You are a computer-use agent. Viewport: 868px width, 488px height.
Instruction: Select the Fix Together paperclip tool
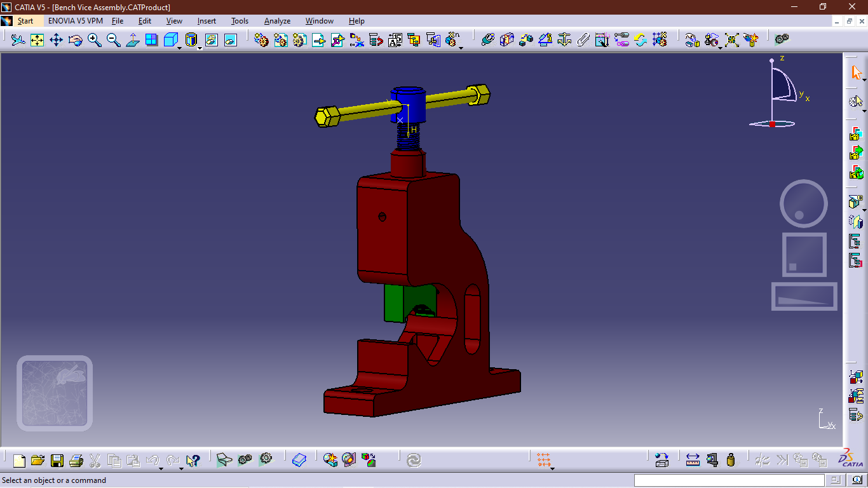[x=583, y=39]
